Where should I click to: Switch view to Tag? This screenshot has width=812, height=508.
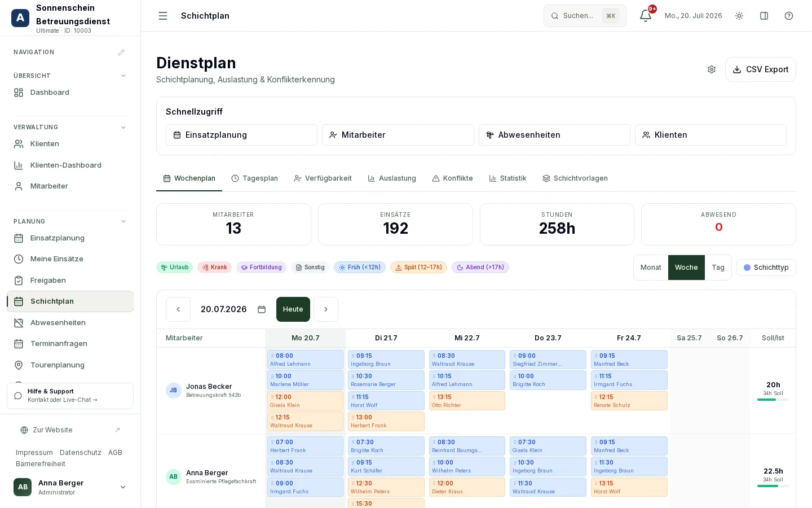click(x=718, y=268)
